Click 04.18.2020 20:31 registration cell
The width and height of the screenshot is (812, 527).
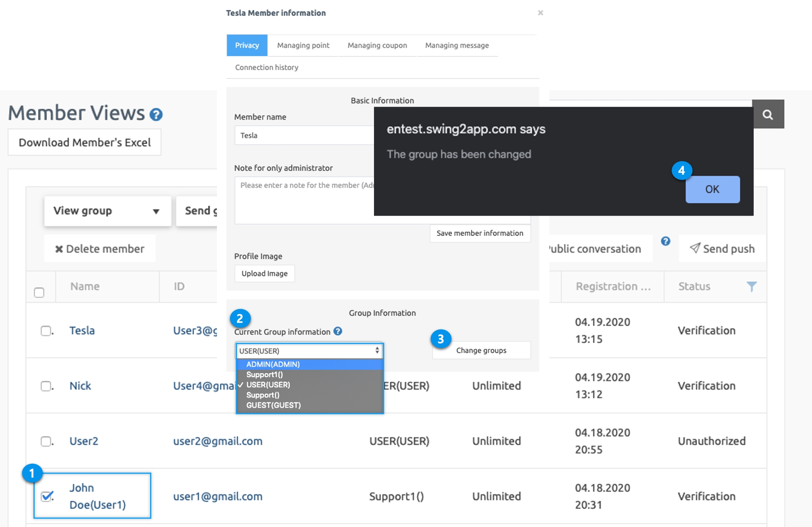[x=602, y=496]
